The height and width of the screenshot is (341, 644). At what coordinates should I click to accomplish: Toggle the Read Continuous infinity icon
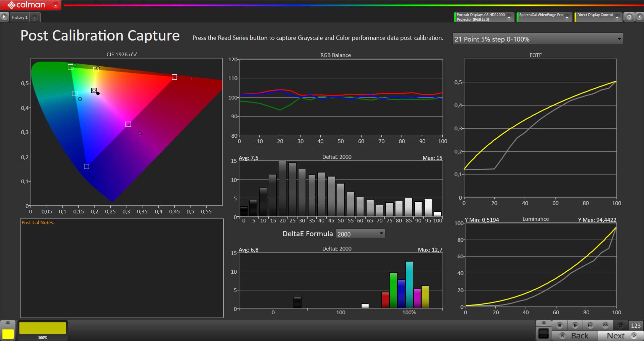605,325
